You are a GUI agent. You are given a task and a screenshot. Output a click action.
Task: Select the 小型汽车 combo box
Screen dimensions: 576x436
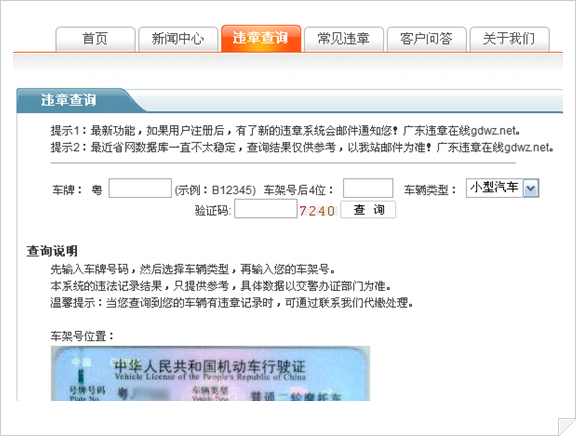503,188
